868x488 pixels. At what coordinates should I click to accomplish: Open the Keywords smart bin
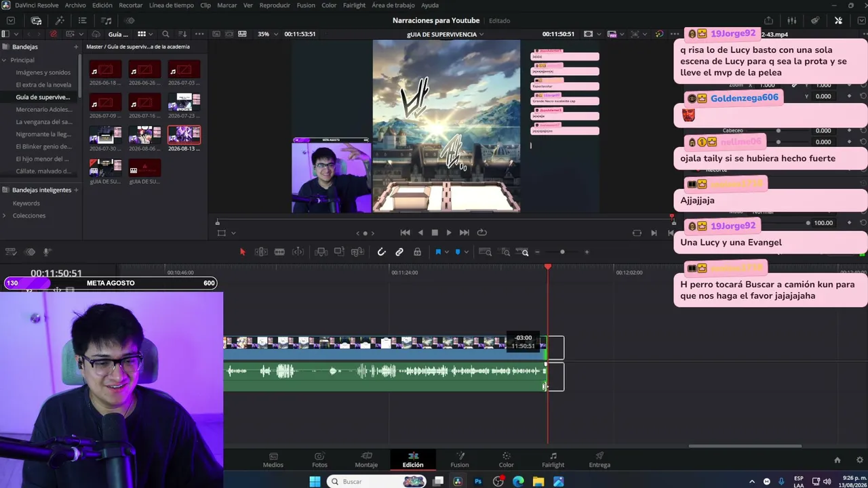26,203
